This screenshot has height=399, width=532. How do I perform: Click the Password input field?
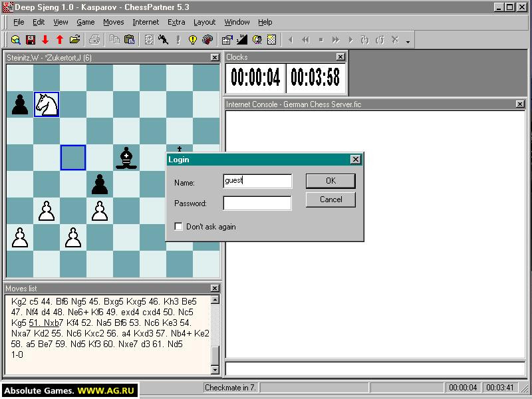click(257, 203)
